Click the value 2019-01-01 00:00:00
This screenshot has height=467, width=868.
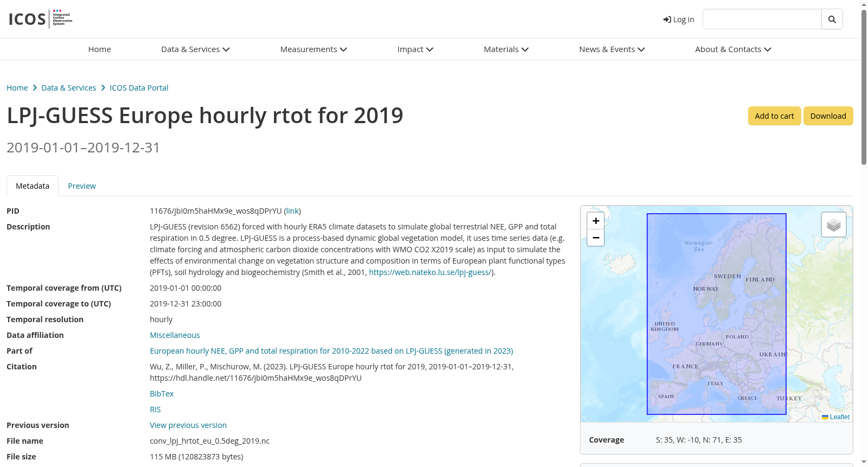tap(186, 288)
